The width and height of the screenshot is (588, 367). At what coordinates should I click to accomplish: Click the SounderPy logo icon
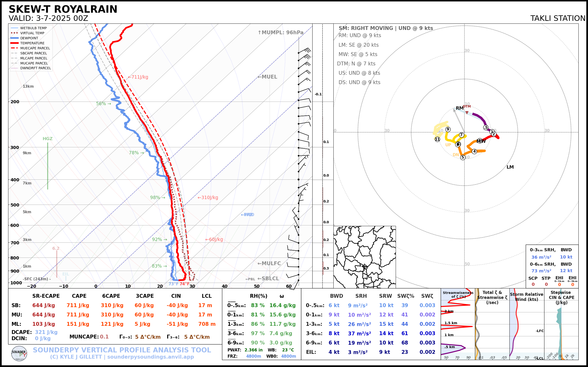coord(19,353)
